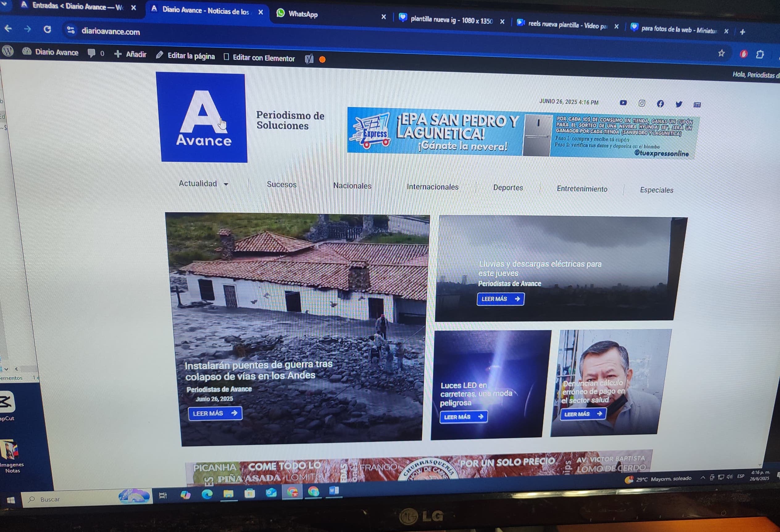This screenshot has height=532, width=780.
Task: Click Editar con Elementor
Action: coord(259,58)
